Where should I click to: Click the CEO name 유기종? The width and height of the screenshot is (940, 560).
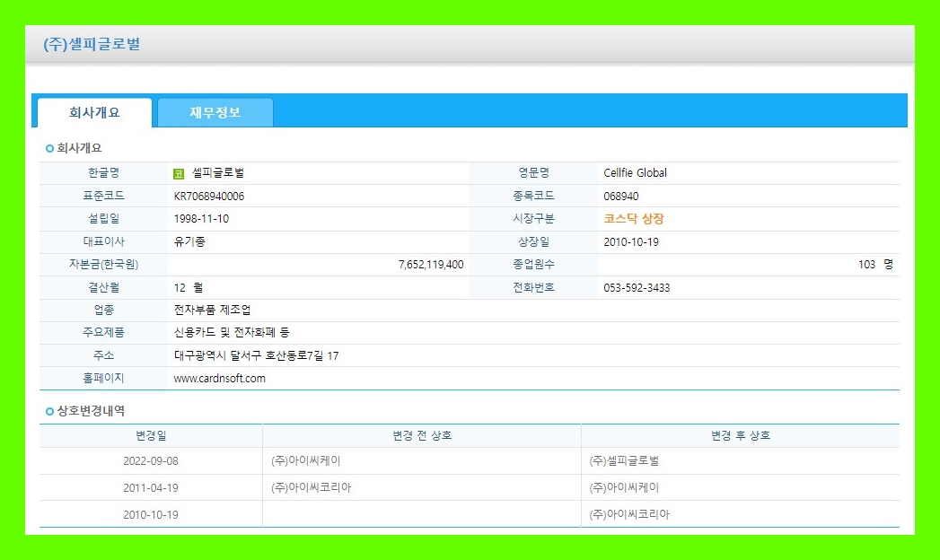pyautogui.click(x=189, y=242)
